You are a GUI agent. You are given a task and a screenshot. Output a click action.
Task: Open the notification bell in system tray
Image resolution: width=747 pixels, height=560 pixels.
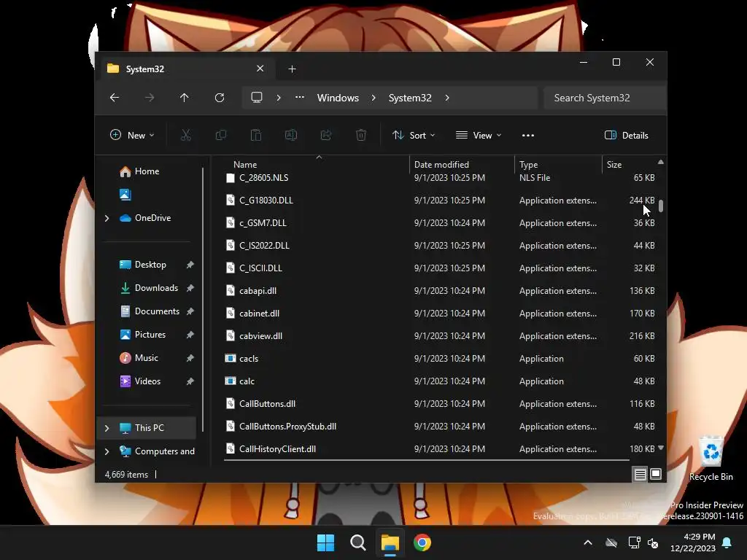pyautogui.click(x=727, y=542)
